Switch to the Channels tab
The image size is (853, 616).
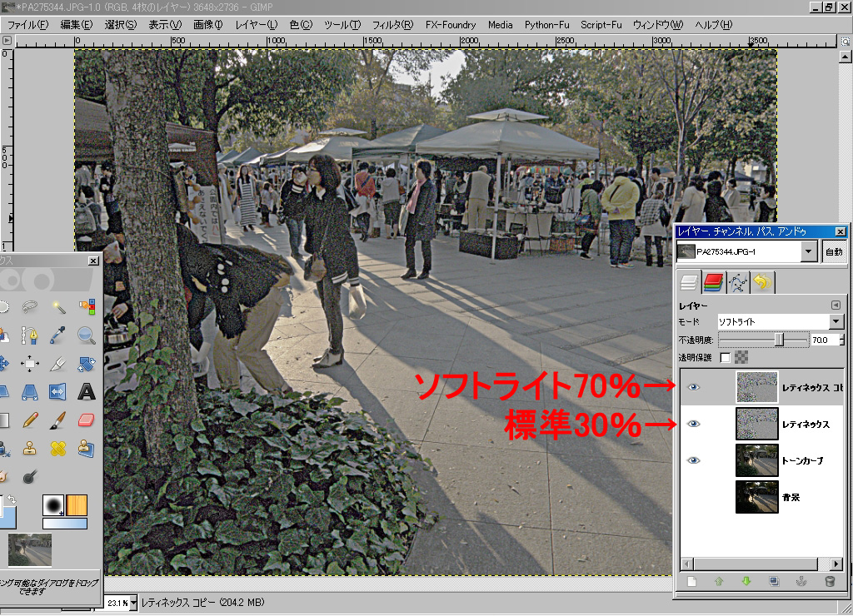713,282
